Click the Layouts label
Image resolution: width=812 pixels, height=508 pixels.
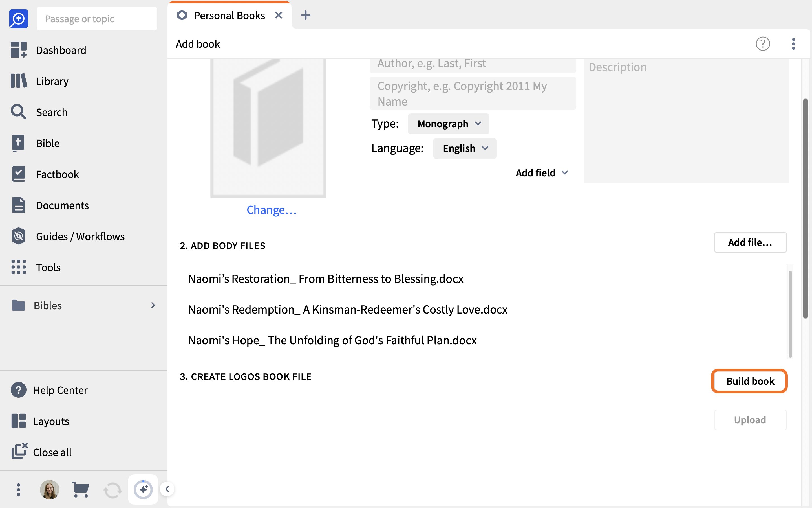(x=51, y=421)
